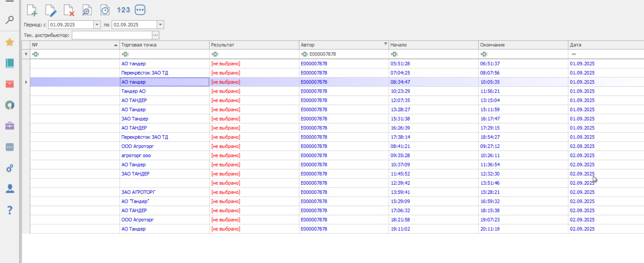
Task: Open the purple briefcase sidebar icon
Action: pyautogui.click(x=10, y=126)
